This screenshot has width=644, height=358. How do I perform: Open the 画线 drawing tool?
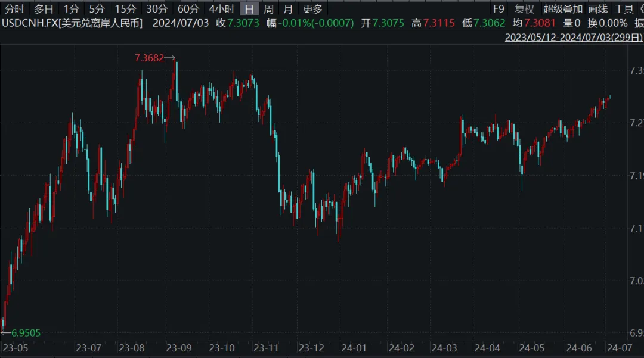click(x=597, y=9)
